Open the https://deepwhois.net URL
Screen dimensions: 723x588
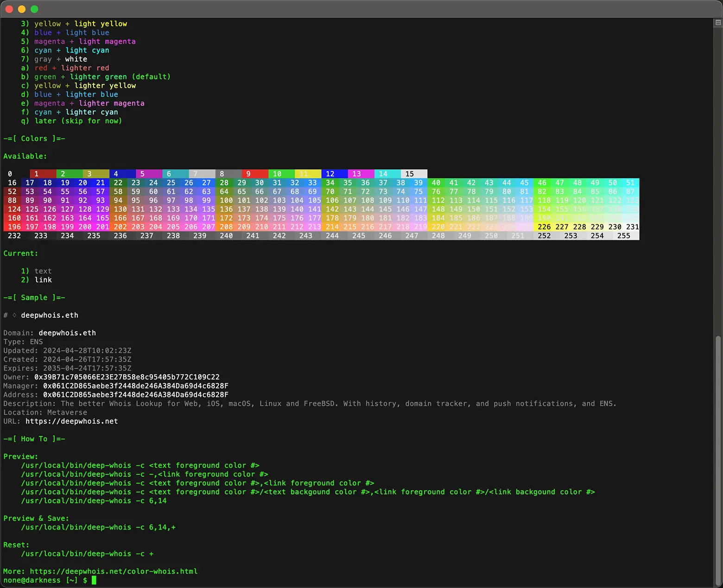pyautogui.click(x=72, y=421)
